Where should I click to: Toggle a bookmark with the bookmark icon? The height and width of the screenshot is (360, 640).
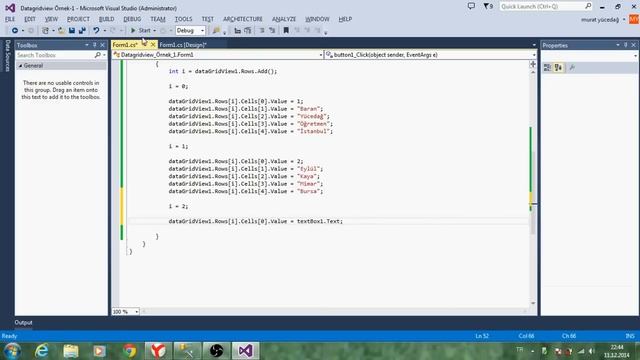click(x=286, y=31)
